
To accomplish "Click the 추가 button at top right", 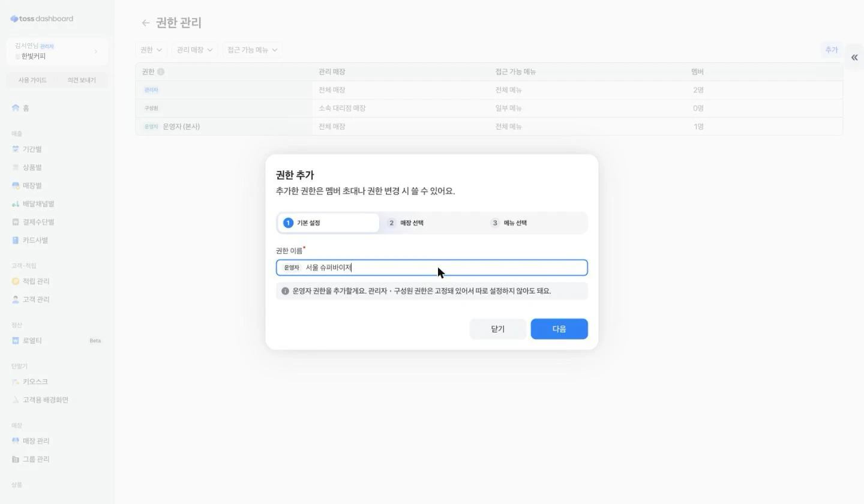I will [x=831, y=50].
